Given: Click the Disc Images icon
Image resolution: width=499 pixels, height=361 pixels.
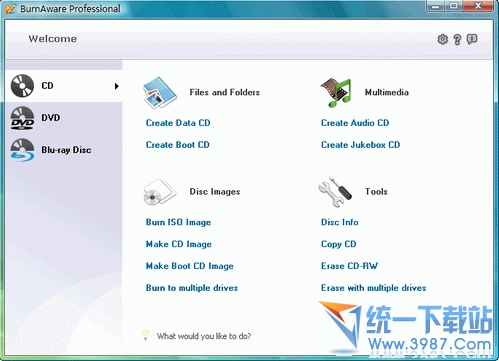Looking at the screenshot, I should [160, 192].
